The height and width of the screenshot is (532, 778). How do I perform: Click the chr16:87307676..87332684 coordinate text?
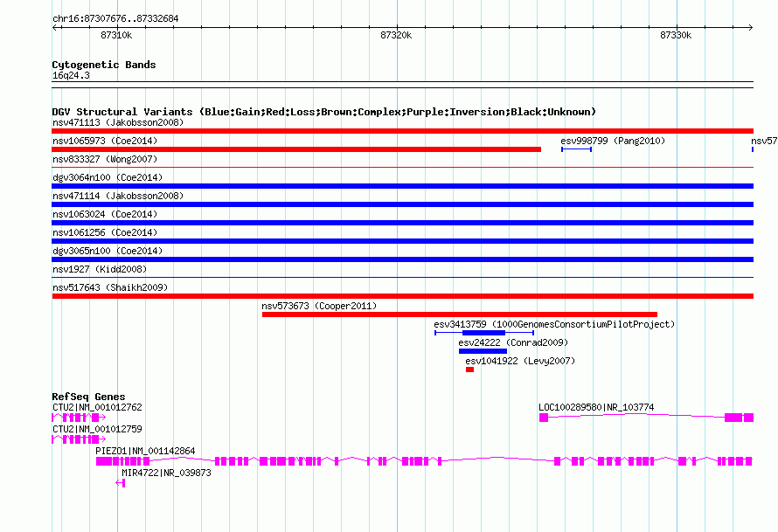115,18
